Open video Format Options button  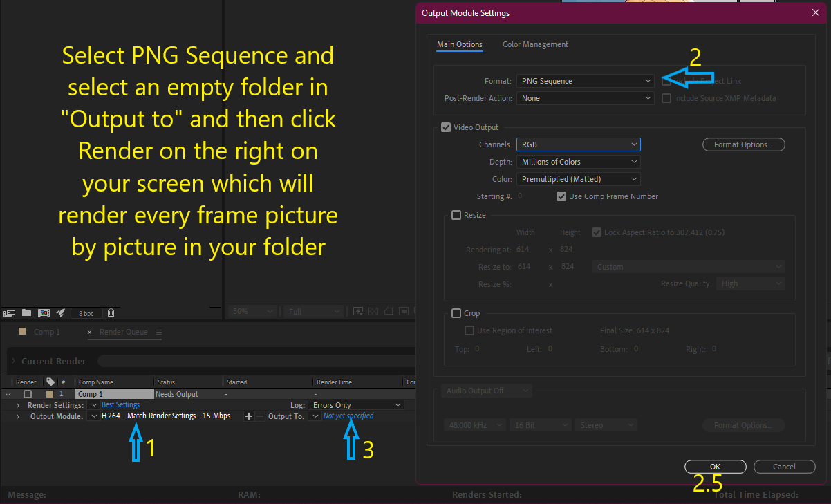[x=744, y=144]
